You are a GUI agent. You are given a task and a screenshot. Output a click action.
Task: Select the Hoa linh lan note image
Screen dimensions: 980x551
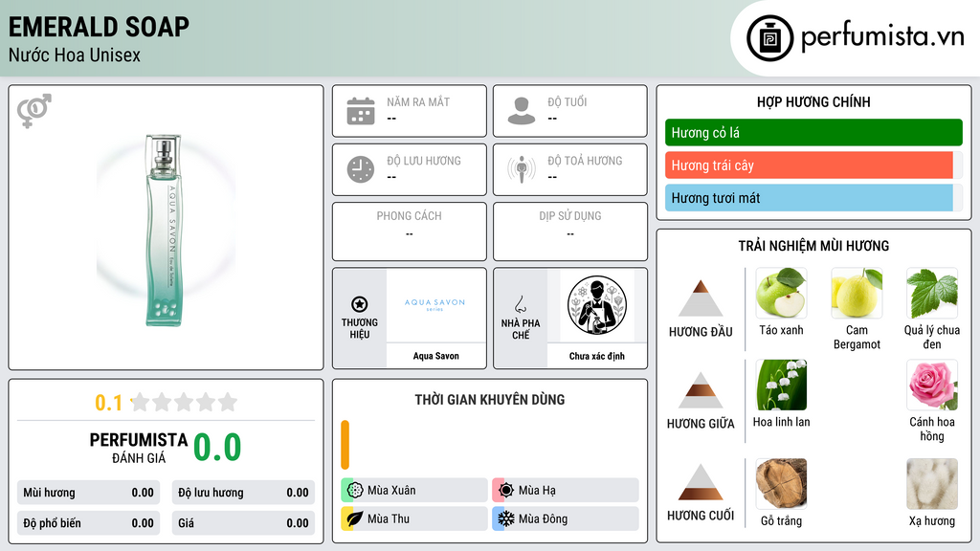[x=781, y=385]
